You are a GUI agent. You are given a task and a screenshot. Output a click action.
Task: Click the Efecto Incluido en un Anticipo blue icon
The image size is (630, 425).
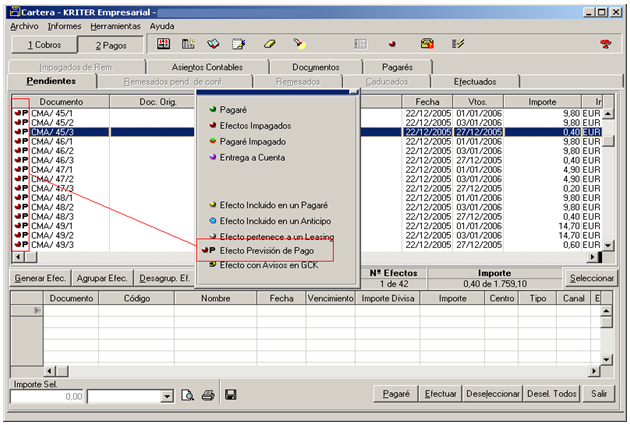click(213, 221)
